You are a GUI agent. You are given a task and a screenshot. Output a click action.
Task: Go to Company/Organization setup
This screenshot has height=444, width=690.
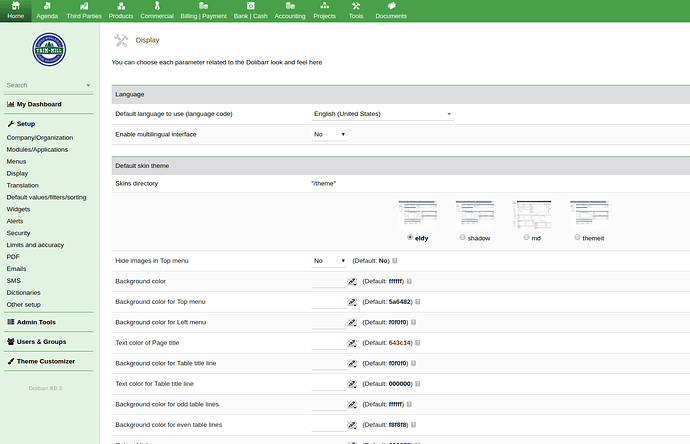coord(40,138)
